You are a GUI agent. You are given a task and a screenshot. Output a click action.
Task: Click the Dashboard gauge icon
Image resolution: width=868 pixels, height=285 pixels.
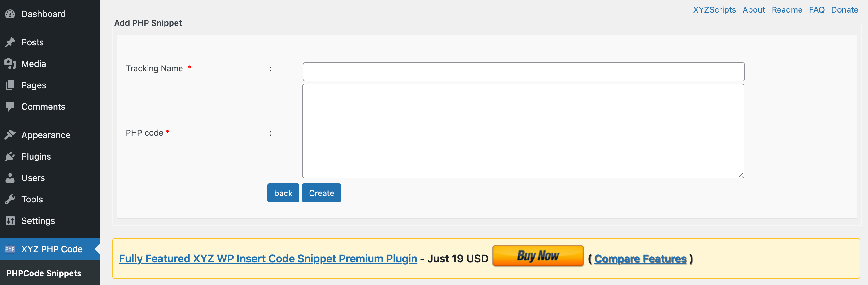(x=10, y=14)
